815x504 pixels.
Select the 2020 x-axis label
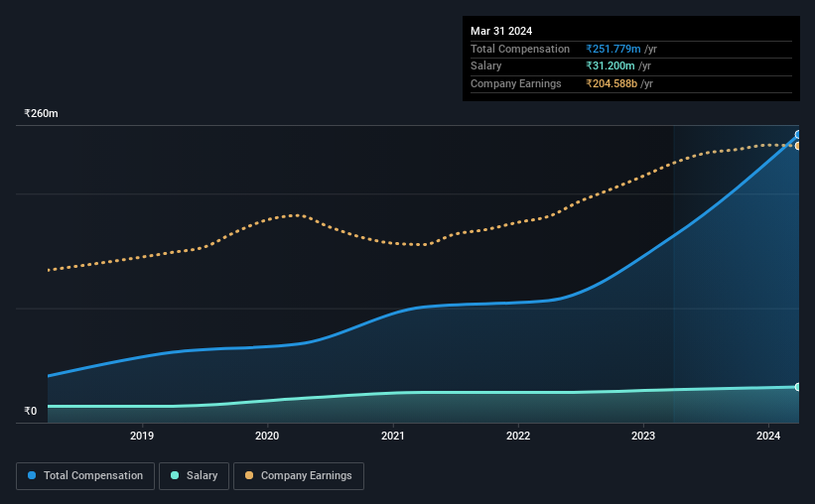point(267,436)
